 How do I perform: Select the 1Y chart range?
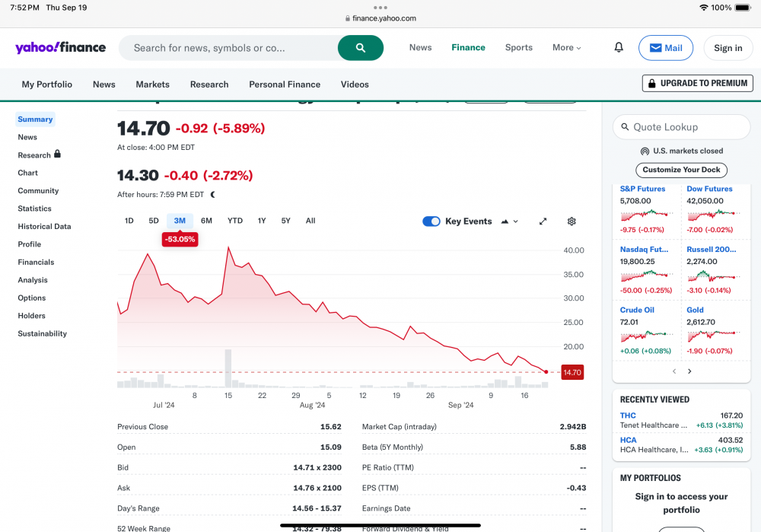pos(262,221)
